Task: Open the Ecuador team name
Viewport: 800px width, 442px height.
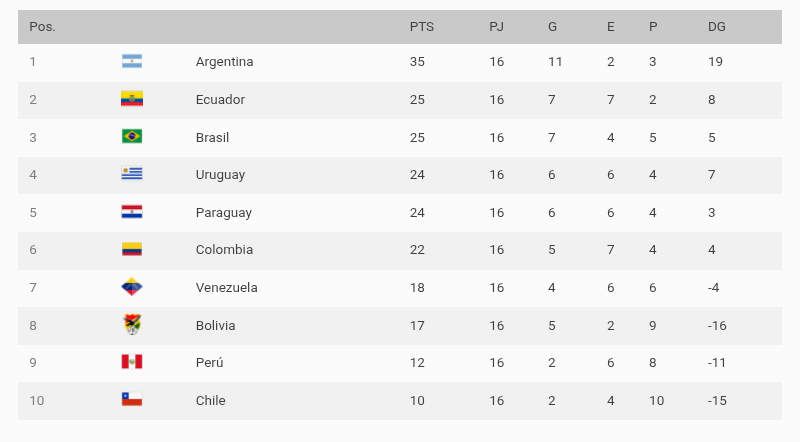Action: click(220, 100)
